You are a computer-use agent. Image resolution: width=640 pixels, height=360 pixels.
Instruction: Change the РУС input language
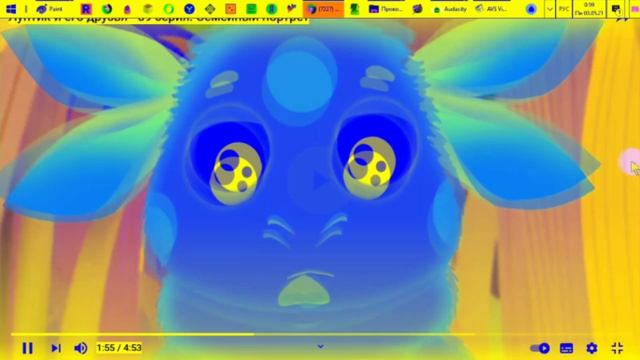564,9
